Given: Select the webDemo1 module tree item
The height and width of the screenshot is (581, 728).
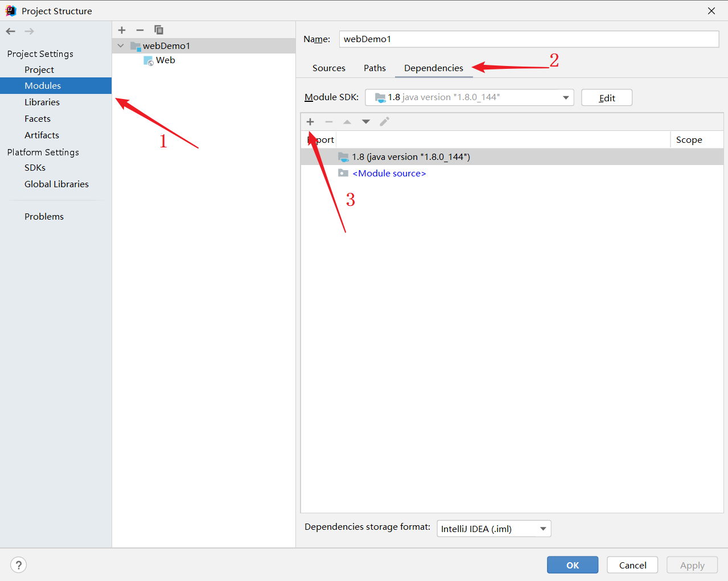Looking at the screenshot, I should (x=204, y=46).
